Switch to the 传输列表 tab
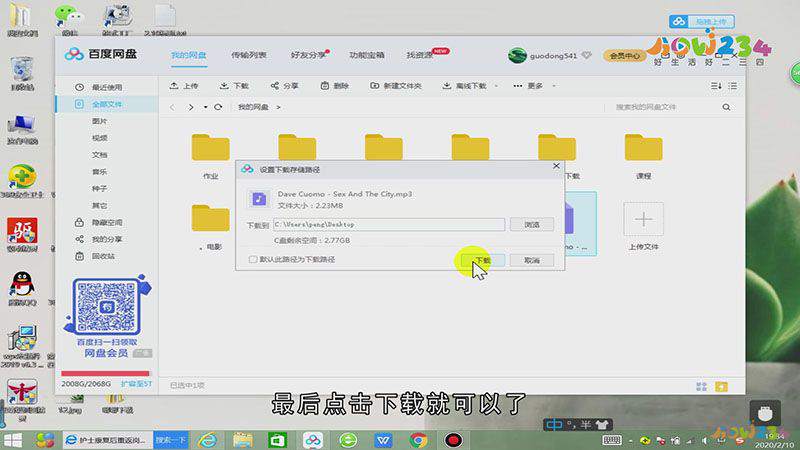The width and height of the screenshot is (800, 450). click(248, 55)
